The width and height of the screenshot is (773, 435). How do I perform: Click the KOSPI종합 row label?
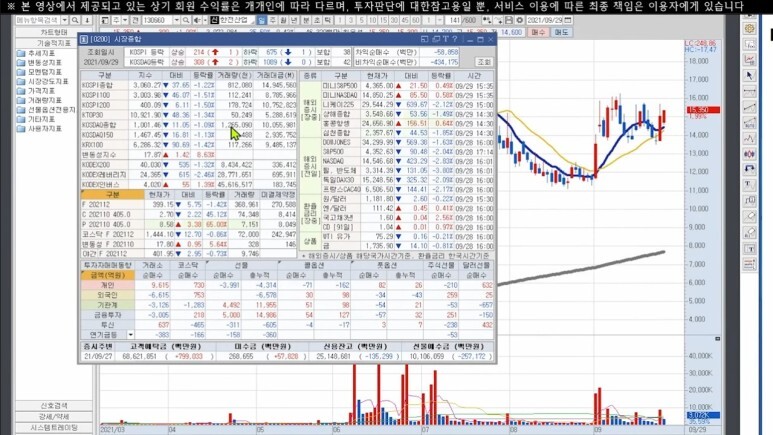[98, 85]
